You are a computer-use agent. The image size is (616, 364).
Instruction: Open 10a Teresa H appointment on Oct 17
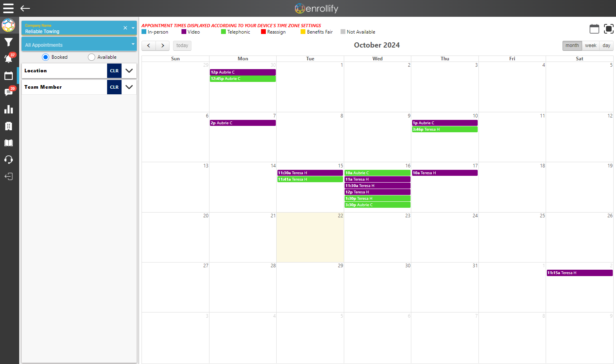point(445,173)
